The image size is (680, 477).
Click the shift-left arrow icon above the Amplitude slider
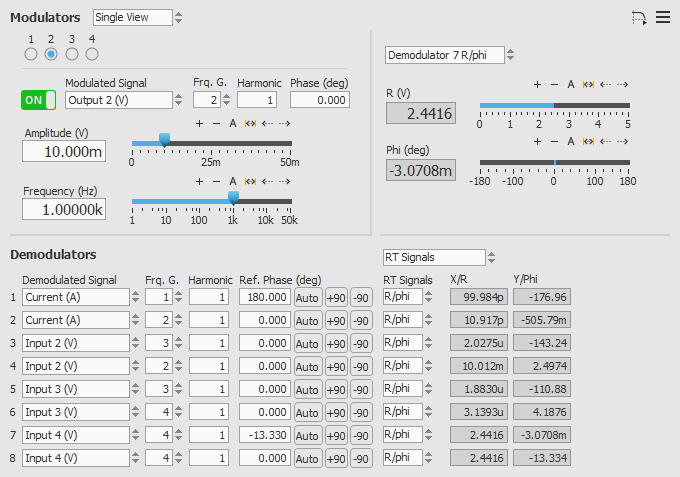267,123
